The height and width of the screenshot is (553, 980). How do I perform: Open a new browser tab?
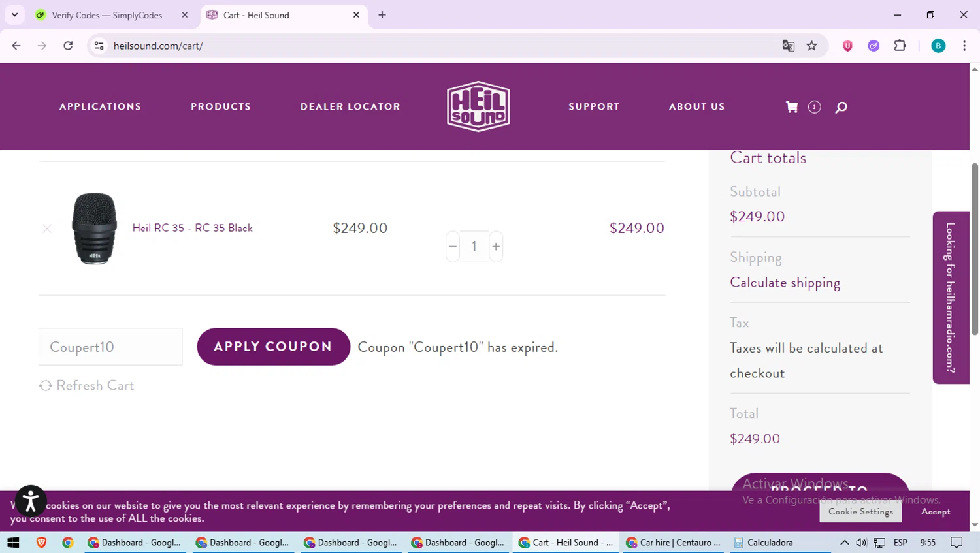point(382,15)
